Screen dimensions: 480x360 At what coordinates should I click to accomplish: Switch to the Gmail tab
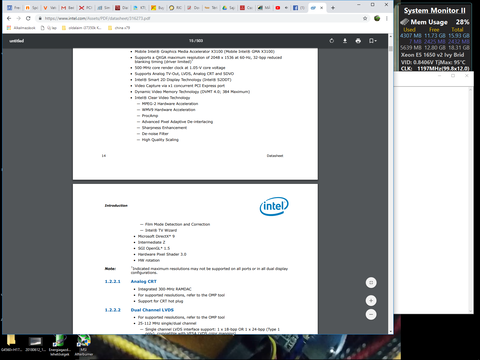tap(68, 8)
